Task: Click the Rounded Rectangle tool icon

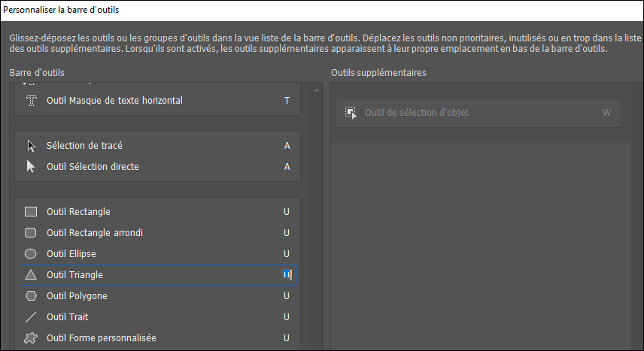Action: 31,233
